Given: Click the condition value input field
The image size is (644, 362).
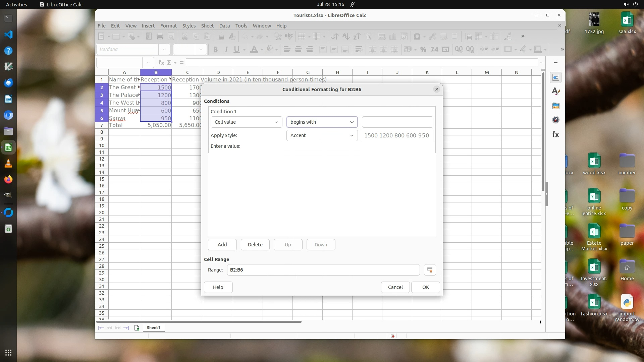Looking at the screenshot, I should [x=397, y=122].
